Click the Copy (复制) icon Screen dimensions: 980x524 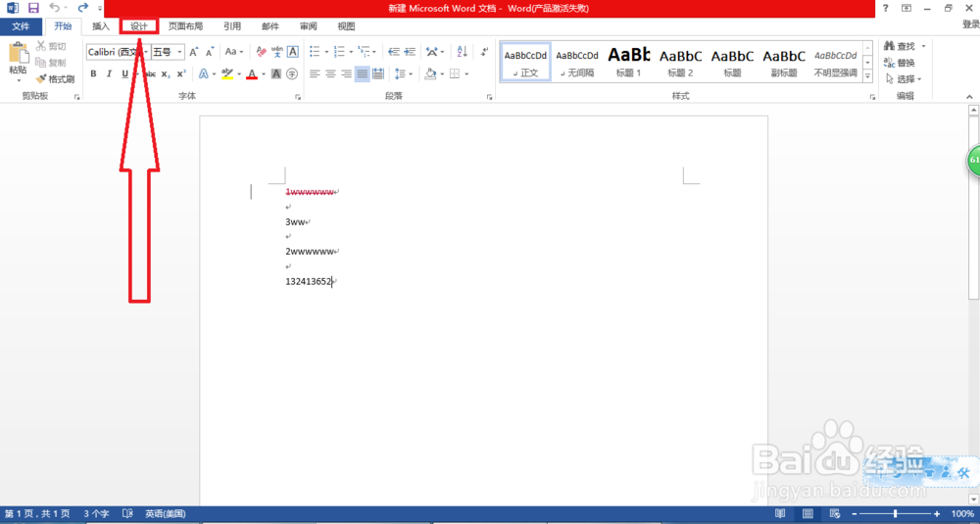pyautogui.click(x=41, y=63)
